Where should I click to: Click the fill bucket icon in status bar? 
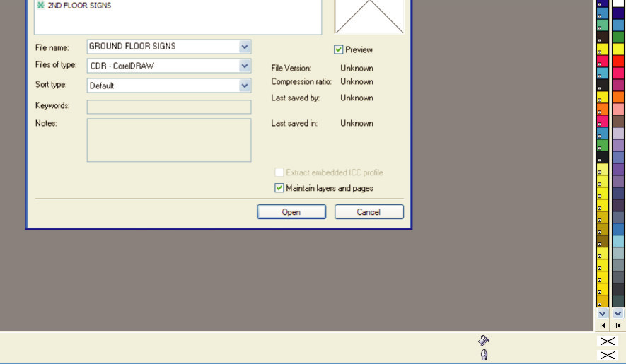pos(484,341)
